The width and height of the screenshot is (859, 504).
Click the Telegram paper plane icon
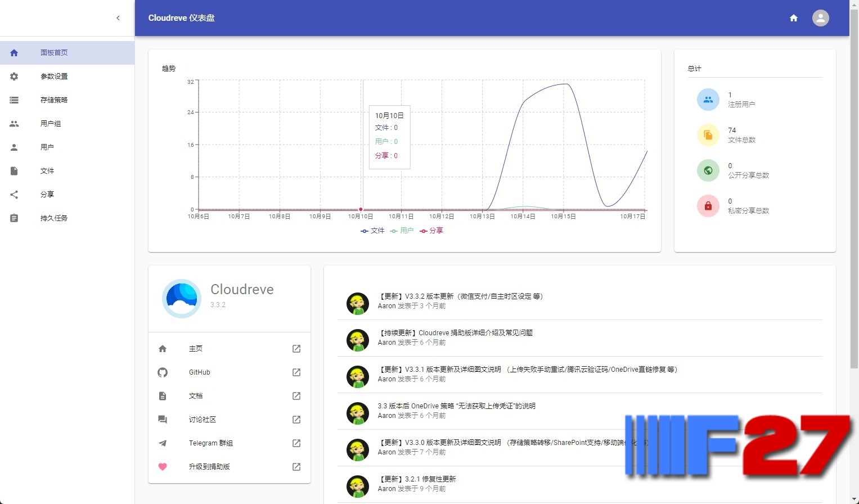[x=163, y=443]
